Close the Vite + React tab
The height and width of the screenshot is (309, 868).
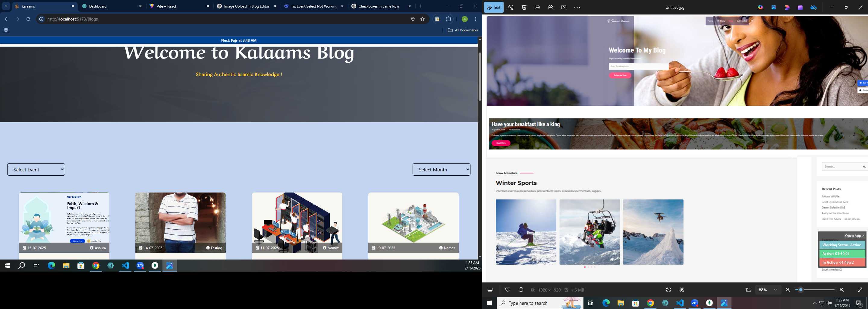pyautogui.click(x=208, y=6)
